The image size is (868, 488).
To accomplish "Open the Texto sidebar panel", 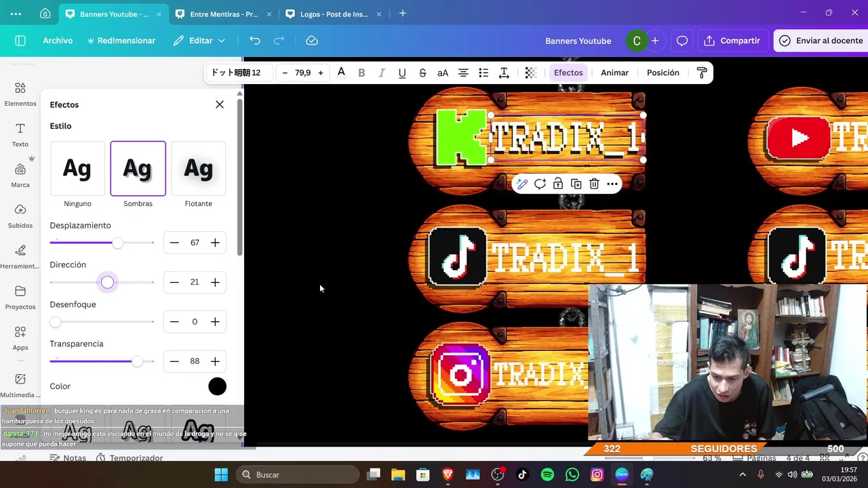I will click(20, 135).
